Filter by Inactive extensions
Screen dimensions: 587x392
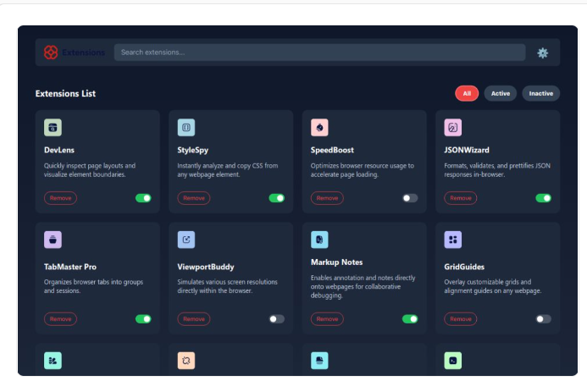pos(541,93)
